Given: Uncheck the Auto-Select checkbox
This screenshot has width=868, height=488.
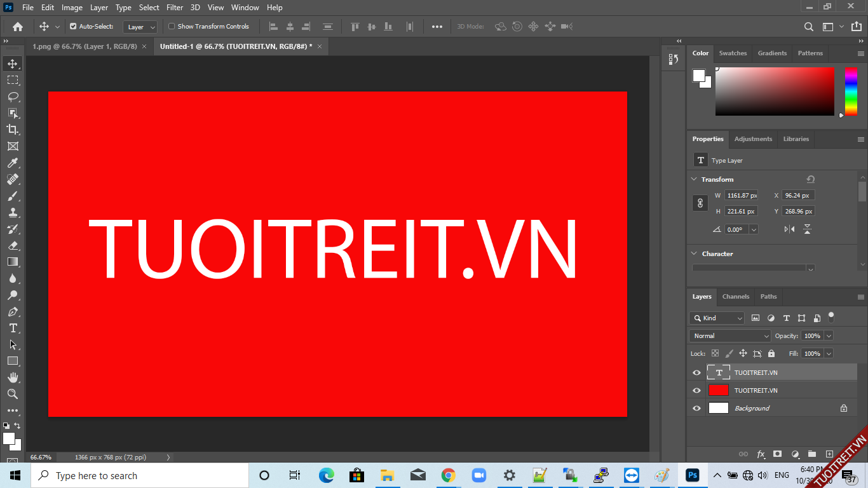Looking at the screenshot, I should [73, 27].
